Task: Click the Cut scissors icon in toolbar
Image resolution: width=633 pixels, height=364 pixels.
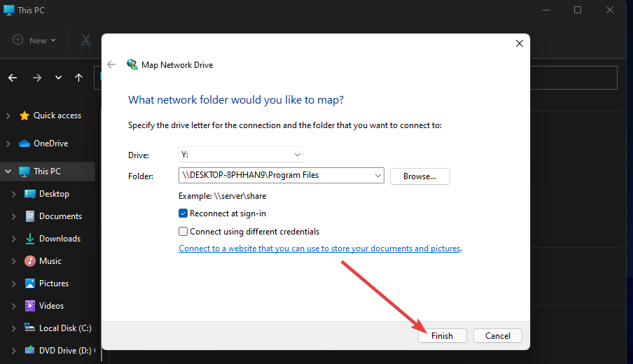Action: (x=86, y=41)
